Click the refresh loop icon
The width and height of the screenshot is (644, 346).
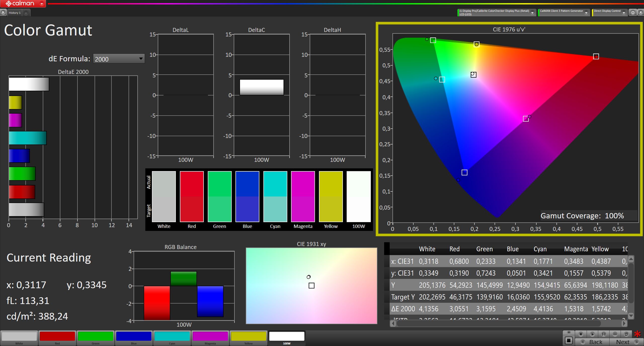(626, 334)
